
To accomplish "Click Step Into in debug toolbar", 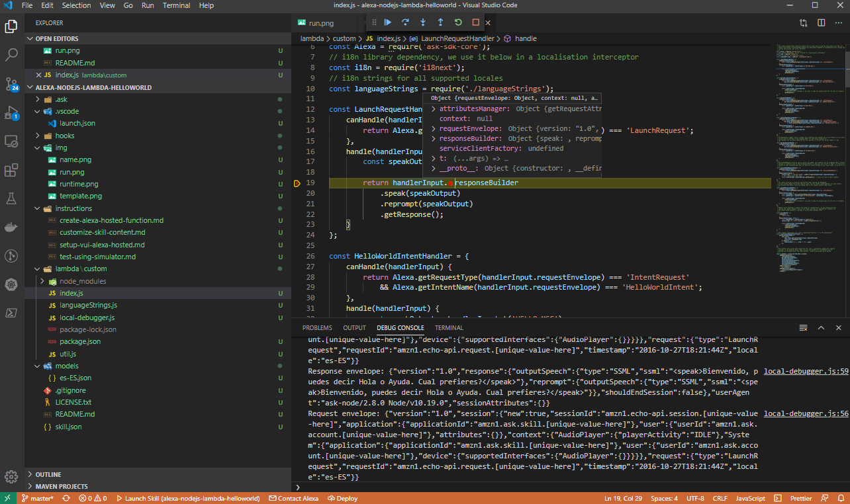I will pyautogui.click(x=423, y=22).
